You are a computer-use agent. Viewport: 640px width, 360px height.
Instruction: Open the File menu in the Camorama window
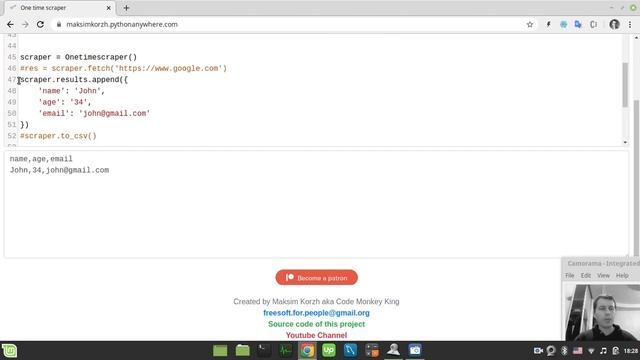coord(570,276)
